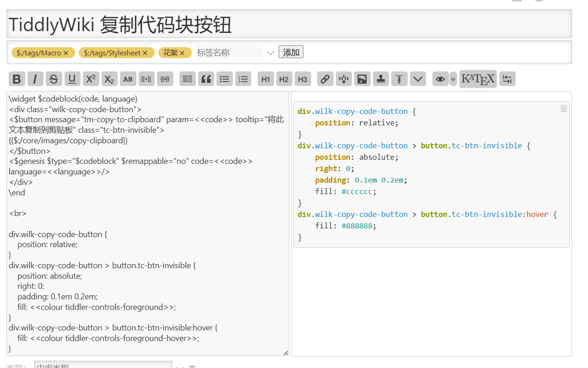Apply Heading 1 format

pos(265,79)
